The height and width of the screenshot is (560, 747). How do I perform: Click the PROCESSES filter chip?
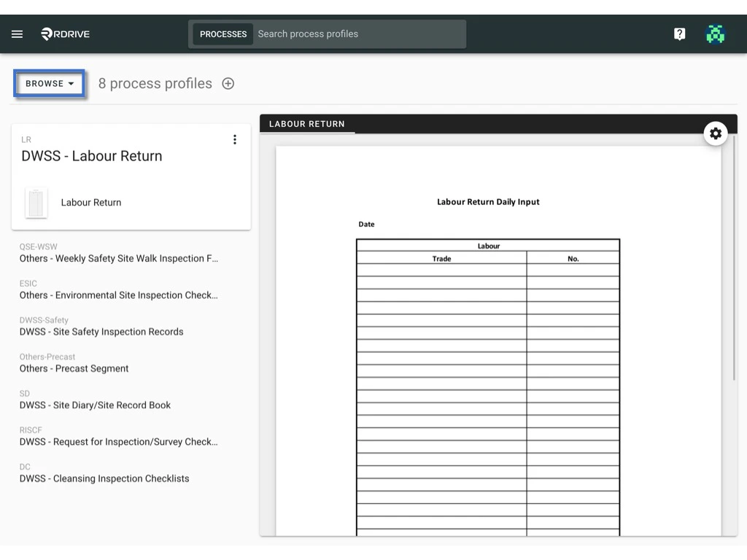click(222, 34)
